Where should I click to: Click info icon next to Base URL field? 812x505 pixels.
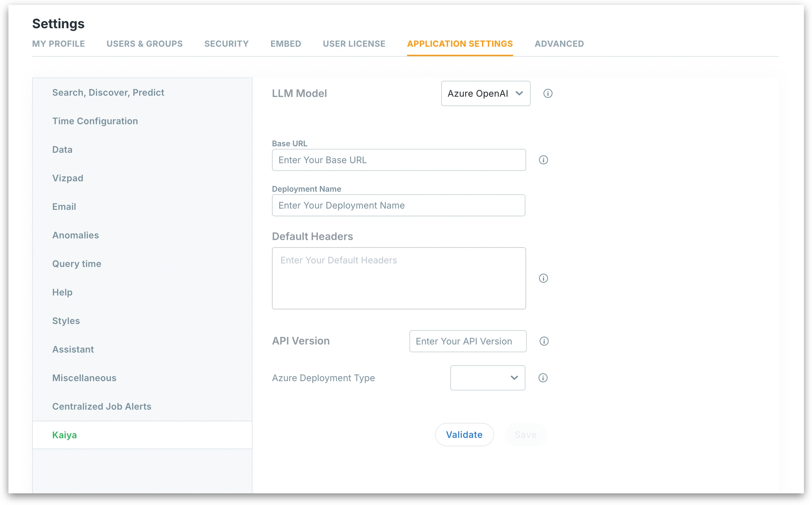tap(543, 160)
